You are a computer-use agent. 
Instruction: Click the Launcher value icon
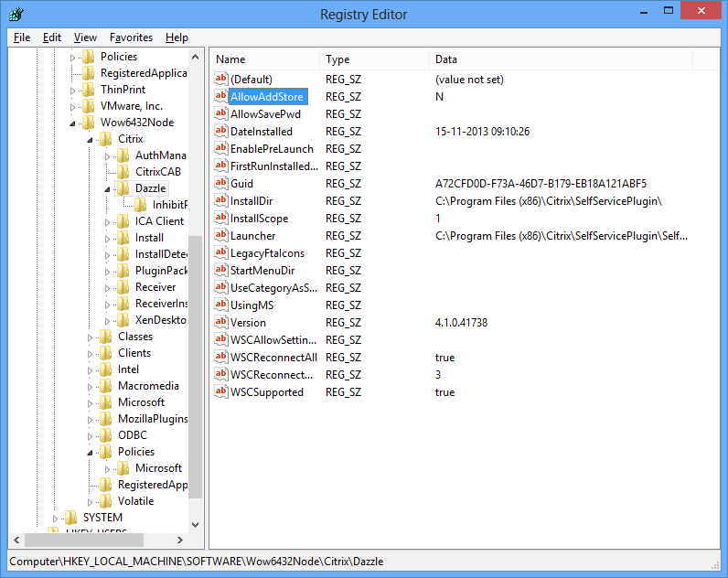coord(221,235)
